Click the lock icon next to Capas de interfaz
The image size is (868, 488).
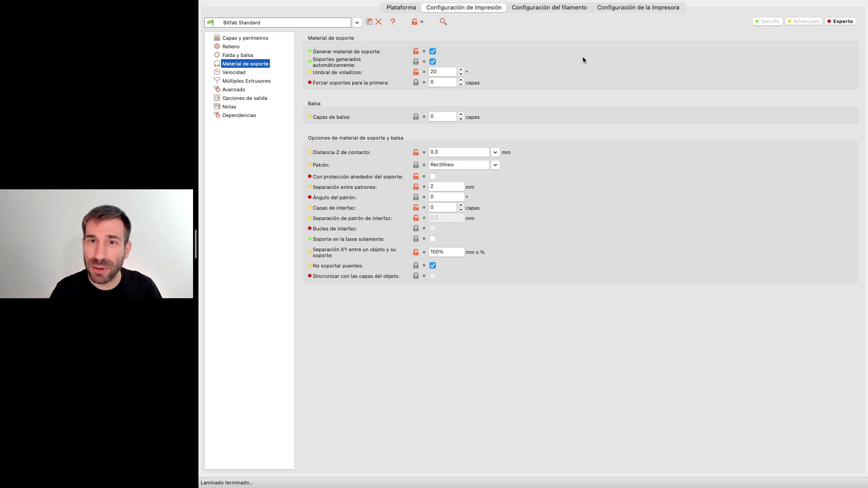click(415, 208)
